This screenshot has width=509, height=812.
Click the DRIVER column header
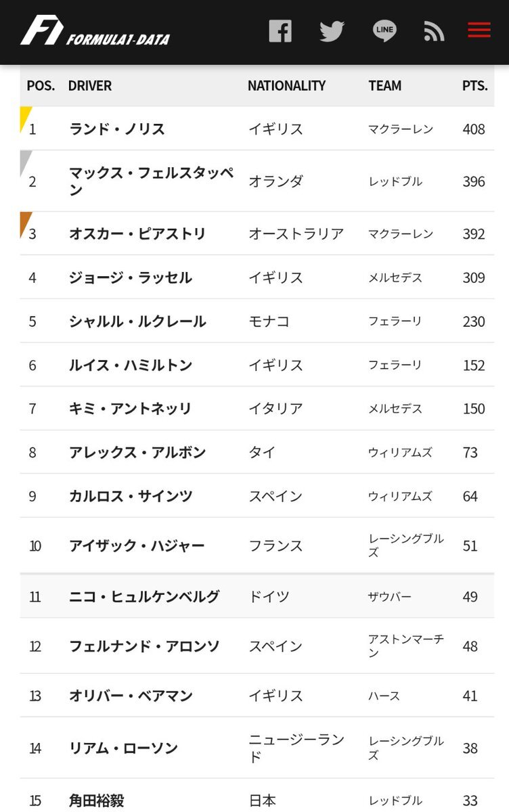tap(90, 86)
